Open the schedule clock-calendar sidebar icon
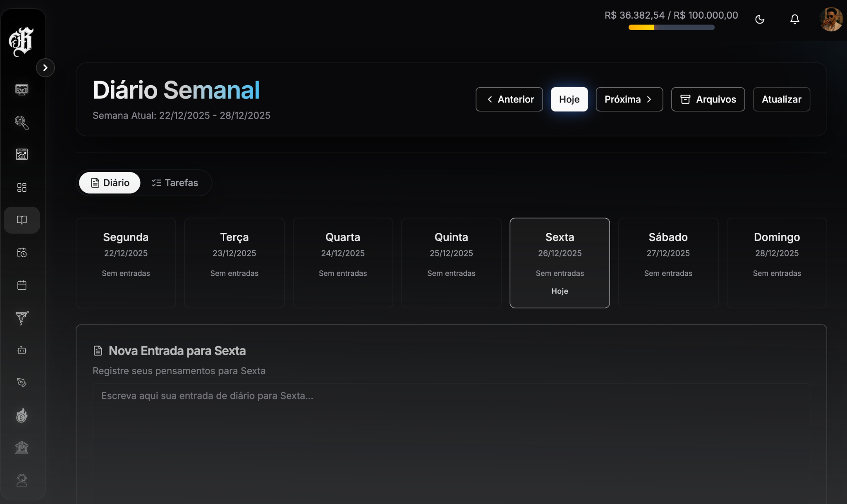The width and height of the screenshot is (847, 504). click(x=22, y=253)
